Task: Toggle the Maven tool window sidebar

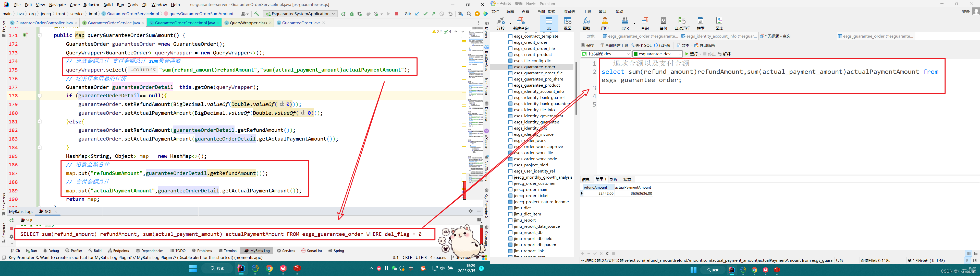Action: (x=486, y=30)
